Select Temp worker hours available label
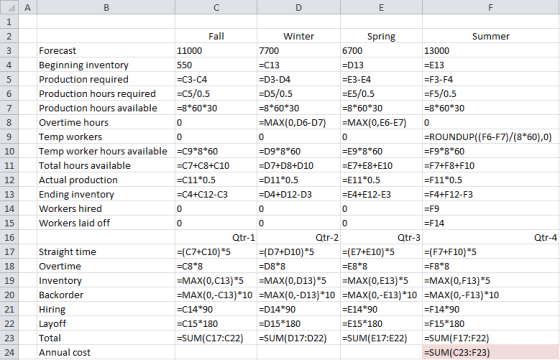Screen dimensions: 560x360 106,151
